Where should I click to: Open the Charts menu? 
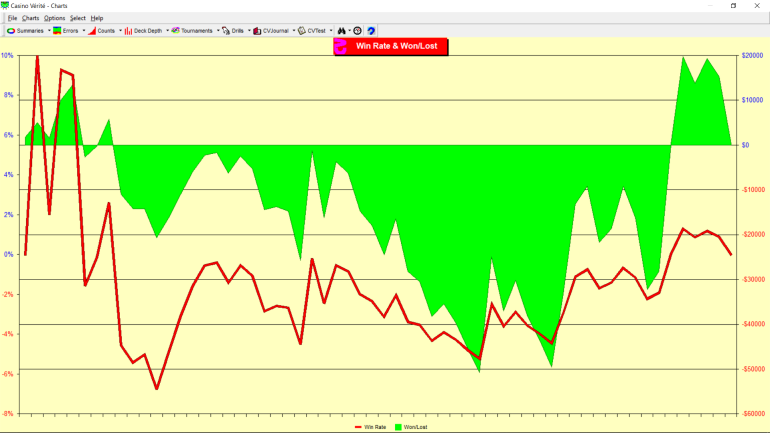[31, 18]
